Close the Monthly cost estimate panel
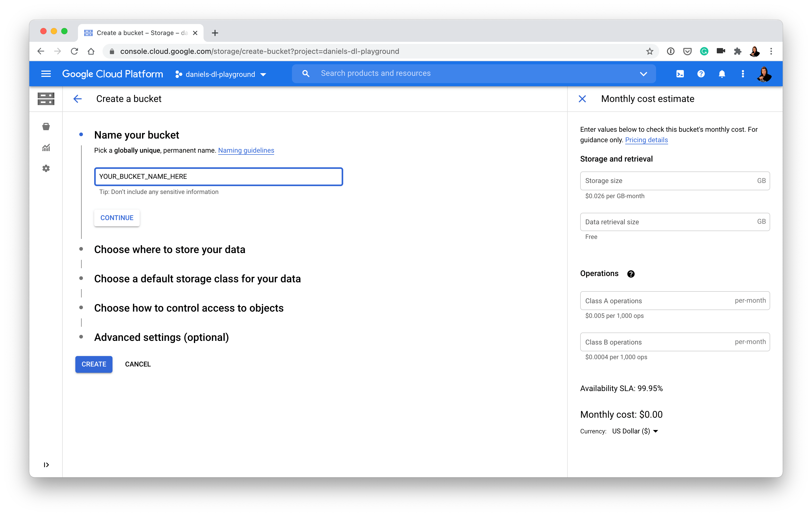 coord(582,99)
